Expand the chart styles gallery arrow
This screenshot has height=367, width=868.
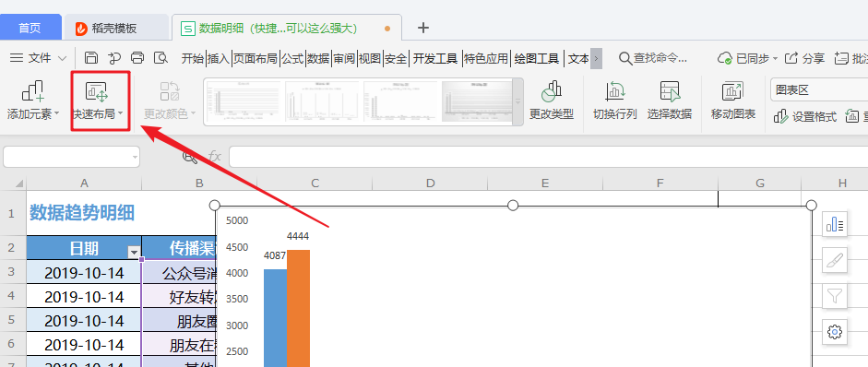click(x=517, y=101)
